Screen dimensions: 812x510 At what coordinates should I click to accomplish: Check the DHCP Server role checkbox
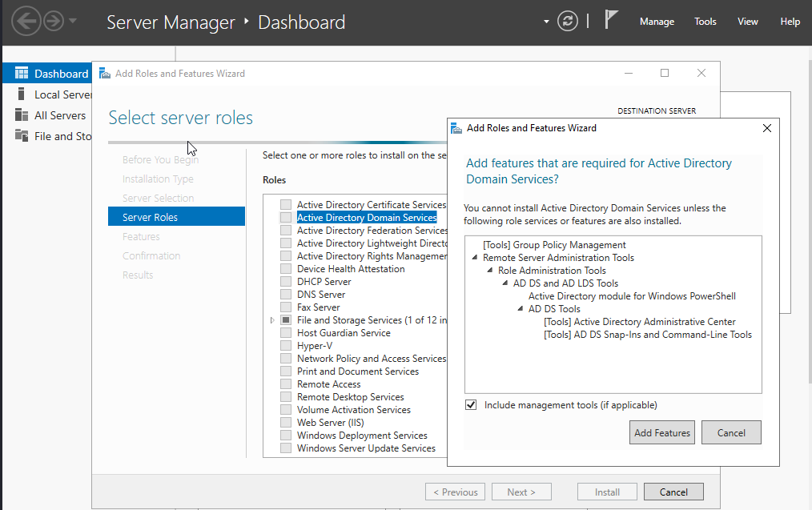click(x=286, y=282)
